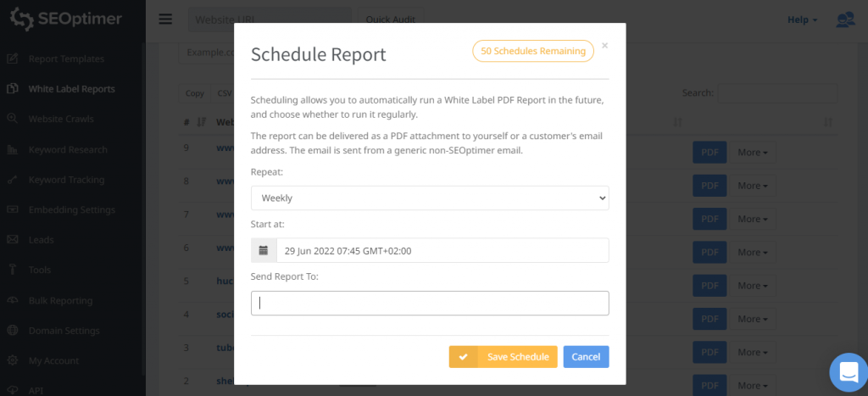Go to Report Templates in sidebar

(x=66, y=59)
